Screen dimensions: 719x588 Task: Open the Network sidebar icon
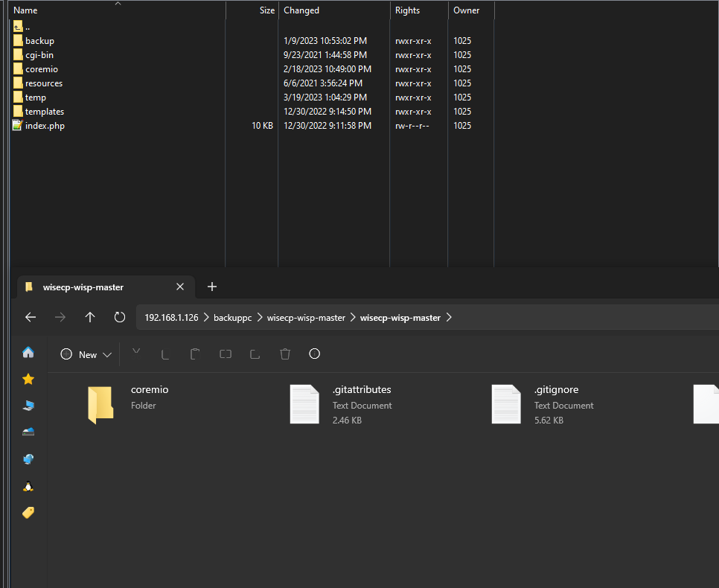pyautogui.click(x=28, y=458)
